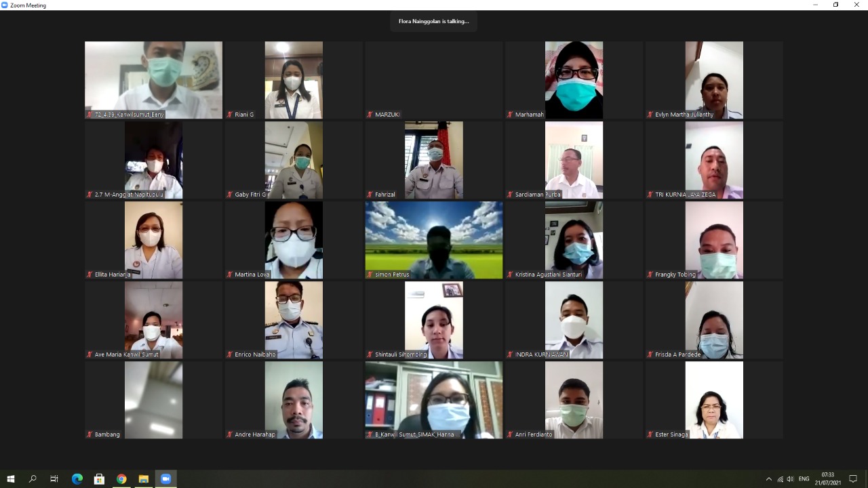Select simon Petrus's video tile

point(434,239)
